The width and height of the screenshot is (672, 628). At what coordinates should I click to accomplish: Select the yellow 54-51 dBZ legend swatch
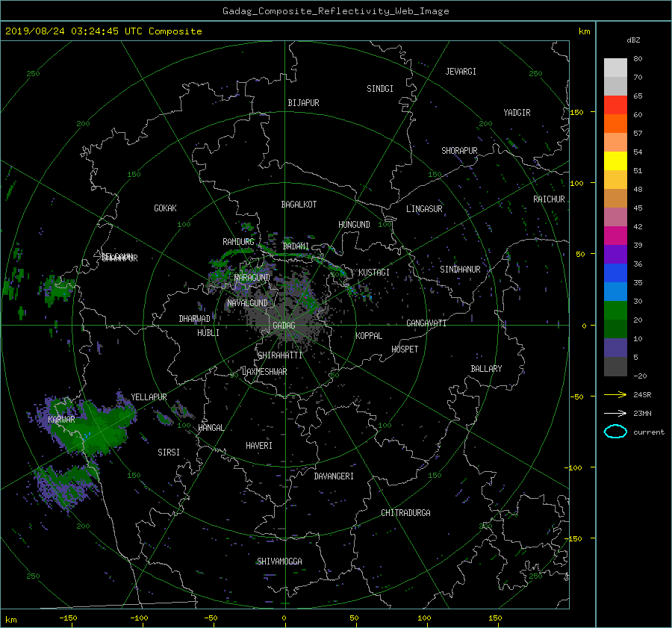pyautogui.click(x=615, y=161)
